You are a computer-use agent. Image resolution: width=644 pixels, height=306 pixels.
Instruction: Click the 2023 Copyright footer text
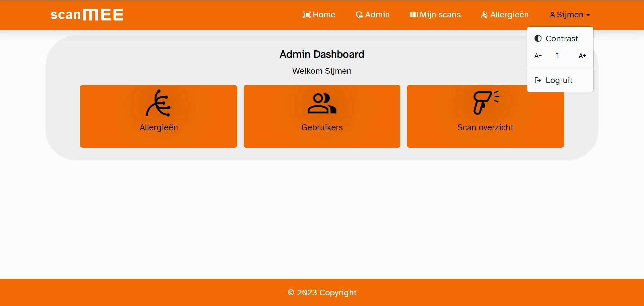[x=322, y=292]
